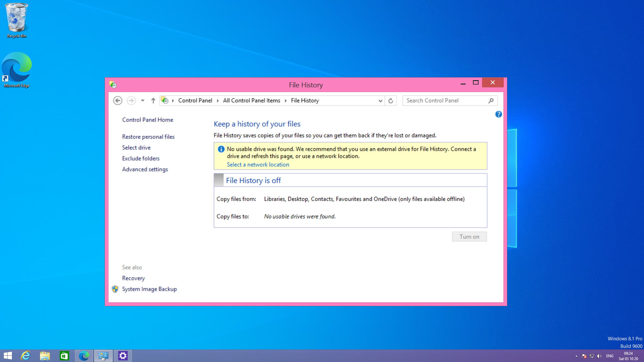The height and width of the screenshot is (362, 644).
Task: Open Advanced settings in left panel
Action: 145,169
